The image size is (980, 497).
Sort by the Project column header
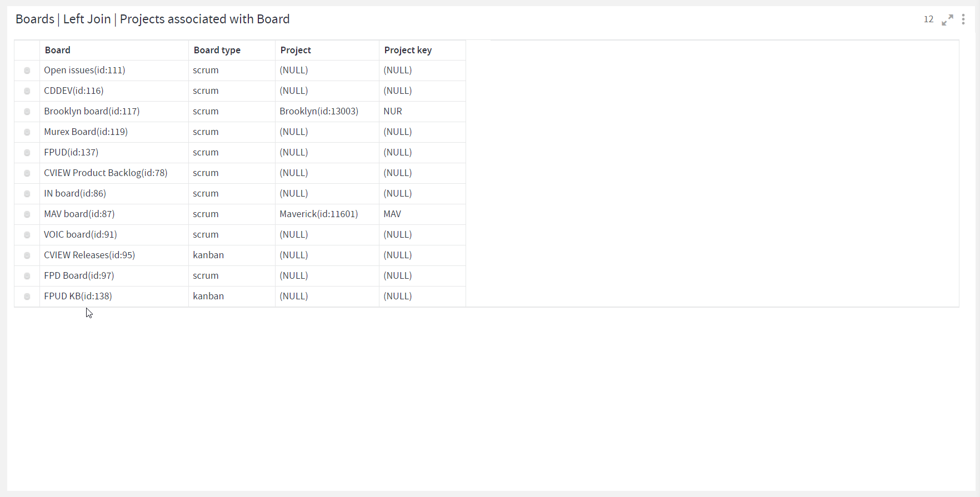(327, 50)
